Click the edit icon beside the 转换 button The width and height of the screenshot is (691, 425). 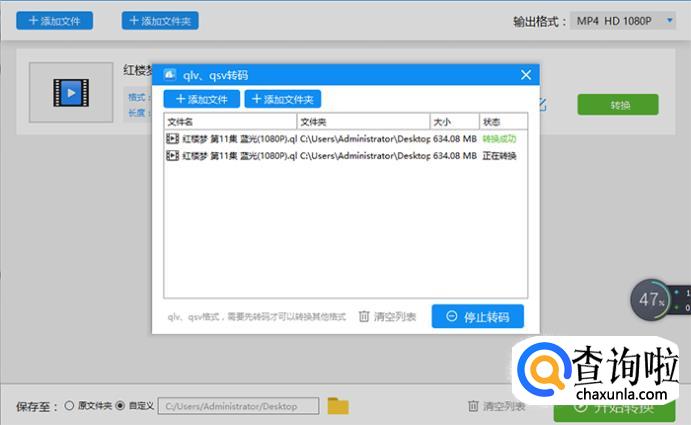tap(543, 104)
